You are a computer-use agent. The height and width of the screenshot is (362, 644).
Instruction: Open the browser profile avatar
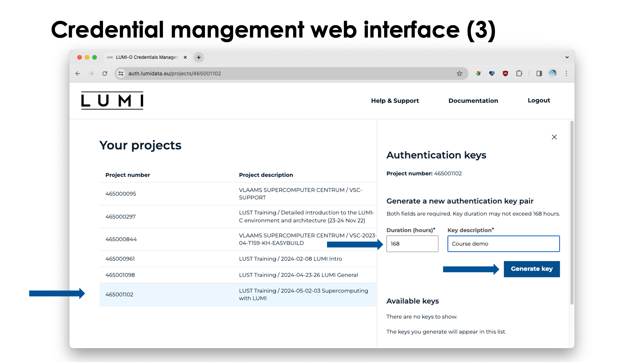553,73
